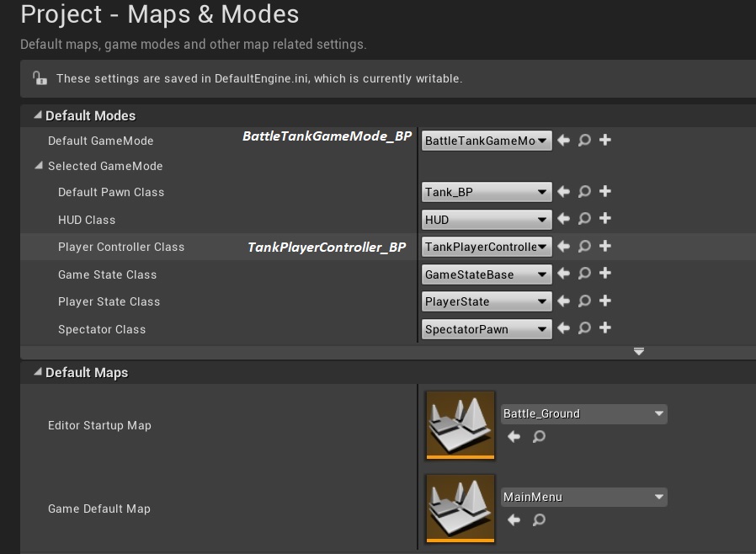Use selected asset arrow for Player State Class
The width and height of the screenshot is (756, 554).
click(564, 301)
